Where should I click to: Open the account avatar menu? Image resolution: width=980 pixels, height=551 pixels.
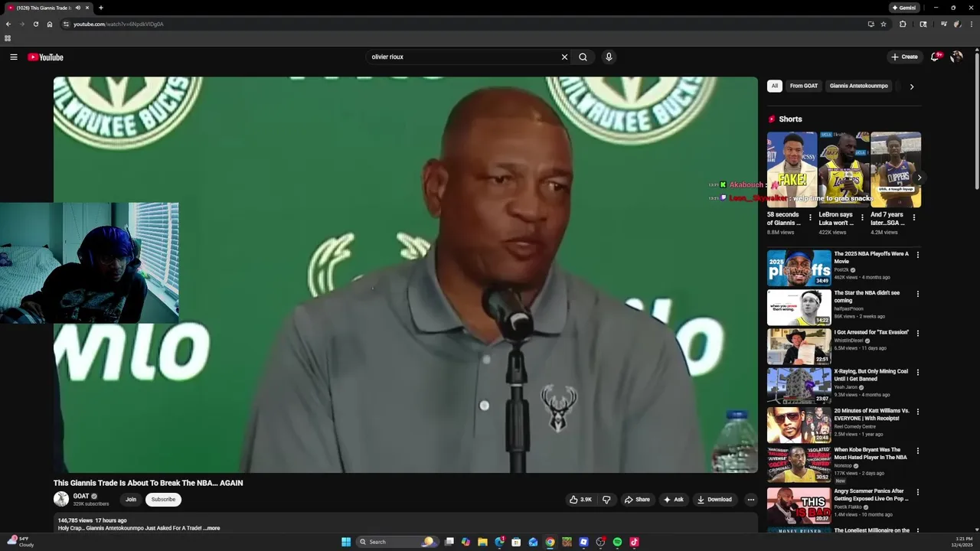pos(956,57)
